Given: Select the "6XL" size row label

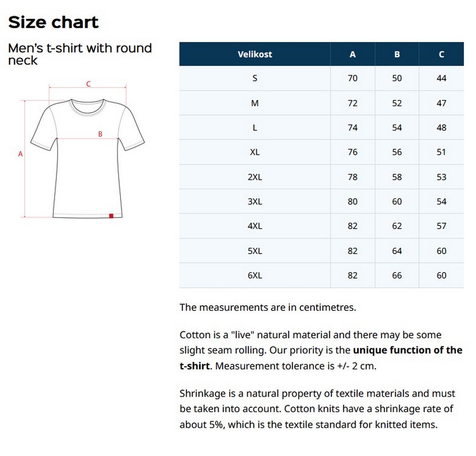Looking at the screenshot, I should 255,275.
